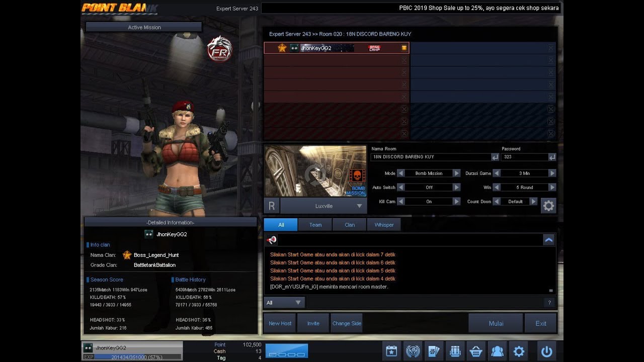Viewport: 644px width, 362px height.
Task: Open game options gear in bottom bar
Action: [519, 351]
